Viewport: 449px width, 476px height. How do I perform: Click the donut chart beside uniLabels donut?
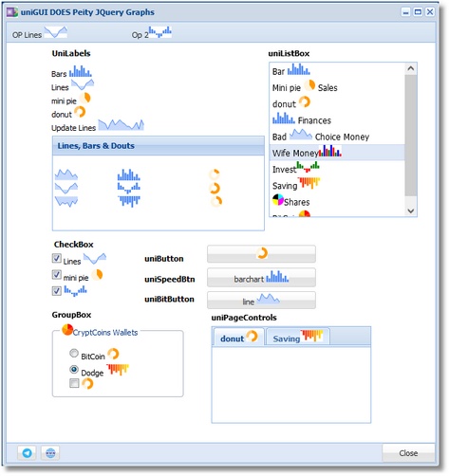80,112
